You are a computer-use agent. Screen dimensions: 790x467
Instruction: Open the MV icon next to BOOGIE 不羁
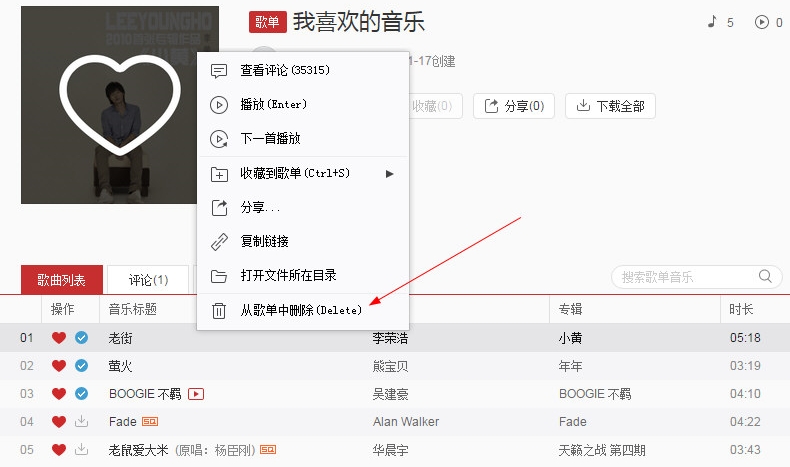coord(195,394)
